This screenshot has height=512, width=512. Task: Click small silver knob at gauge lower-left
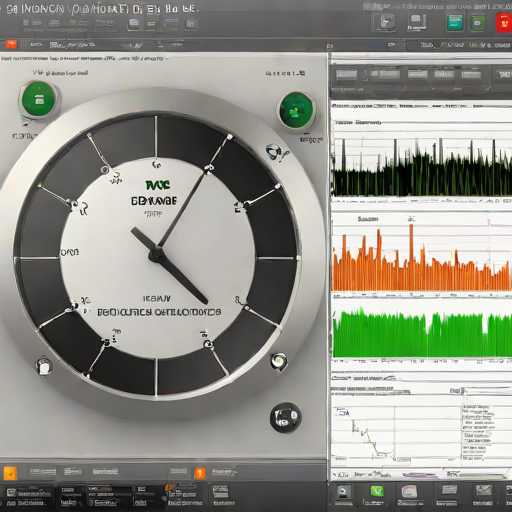44,367
